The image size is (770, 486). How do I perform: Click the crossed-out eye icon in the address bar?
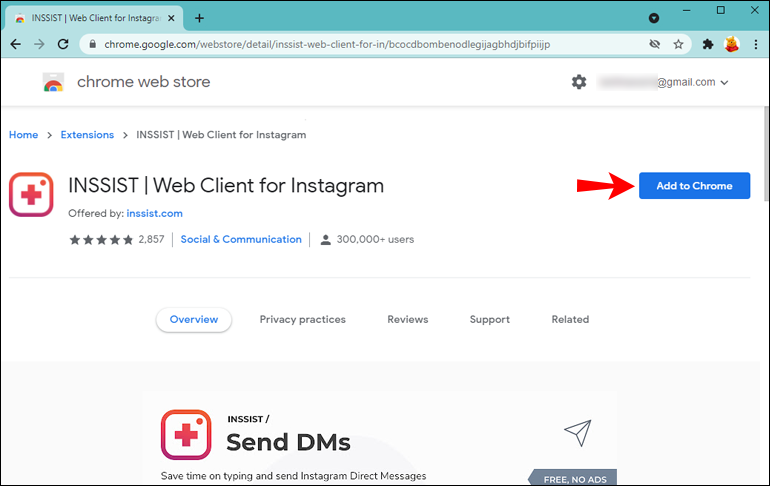(x=655, y=44)
